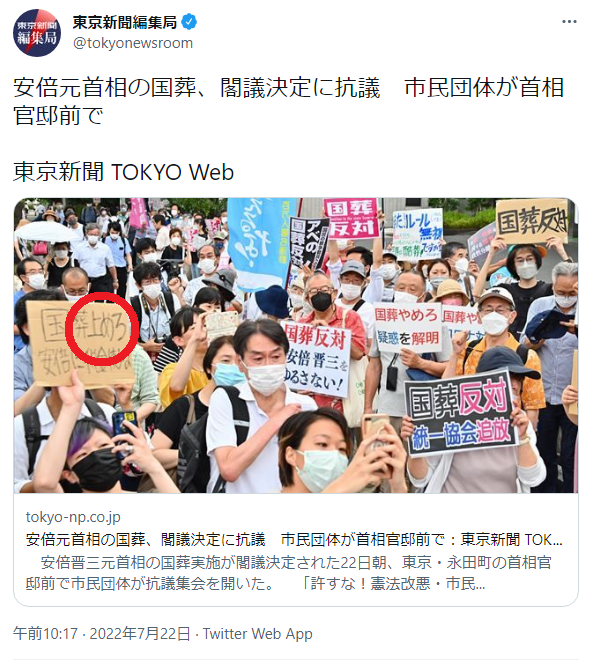
Task: Open the protest photo in link card
Action: point(296,345)
